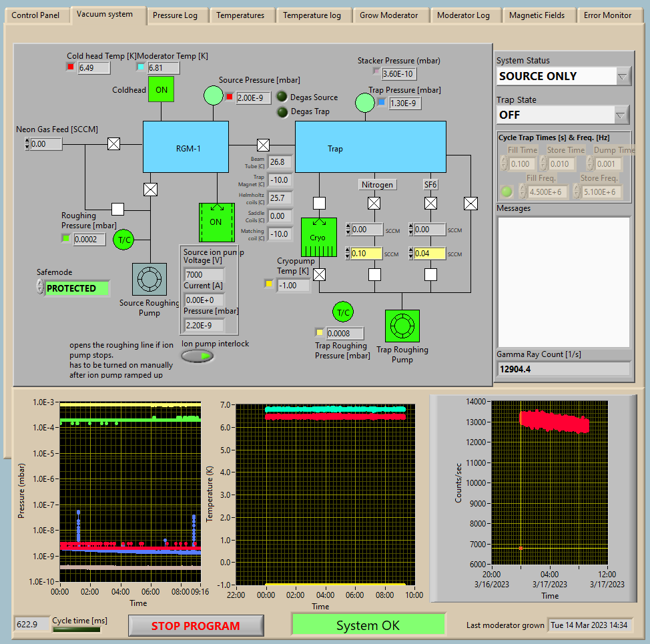
Task: Toggle the valve on Trap bypass line
Action: coord(470,203)
